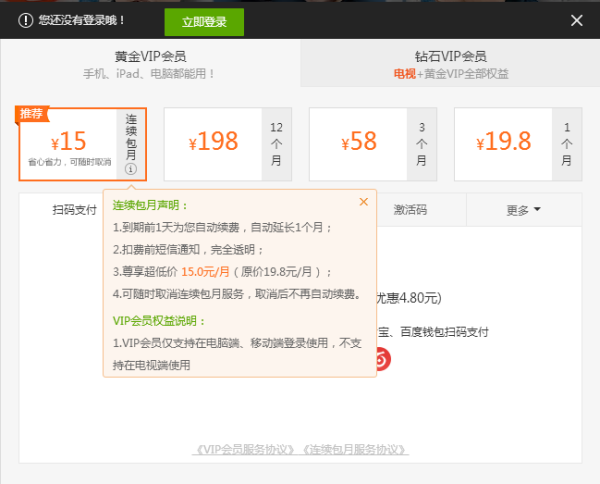Open the 《连续包月服务协议》 link

(354, 449)
